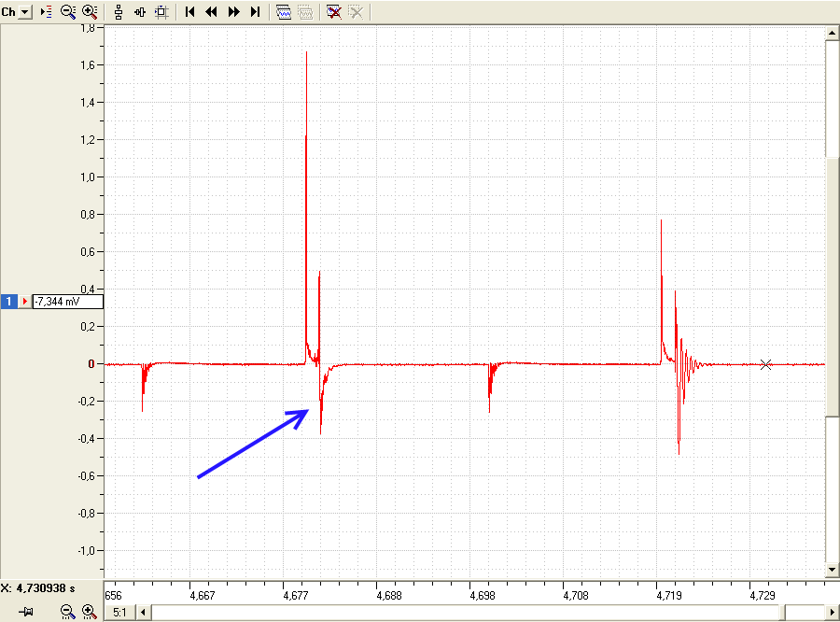Click the remove waveform red-cross icon
Viewport: 840px width, 622px height.
(x=334, y=12)
